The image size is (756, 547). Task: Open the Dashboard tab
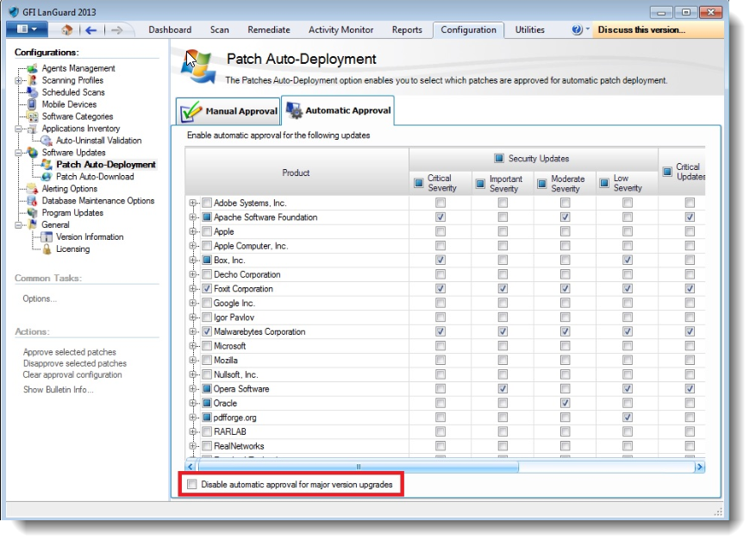click(170, 29)
